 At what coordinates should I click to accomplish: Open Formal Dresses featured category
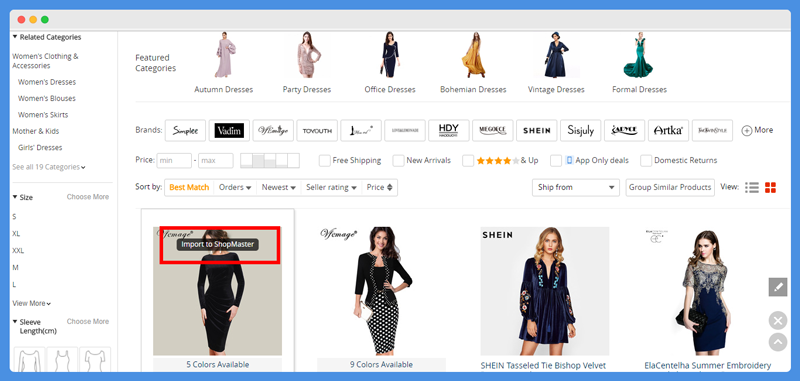point(639,62)
